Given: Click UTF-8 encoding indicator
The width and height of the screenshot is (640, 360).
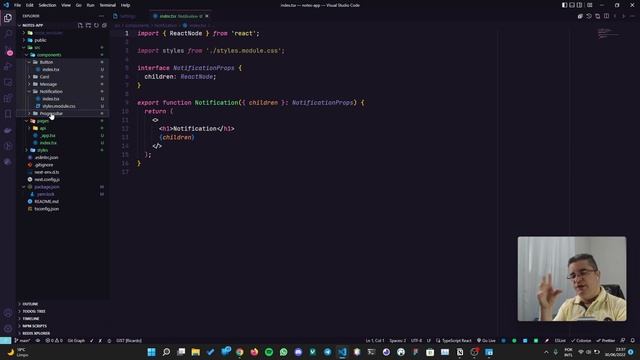Looking at the screenshot, I should (416, 340).
